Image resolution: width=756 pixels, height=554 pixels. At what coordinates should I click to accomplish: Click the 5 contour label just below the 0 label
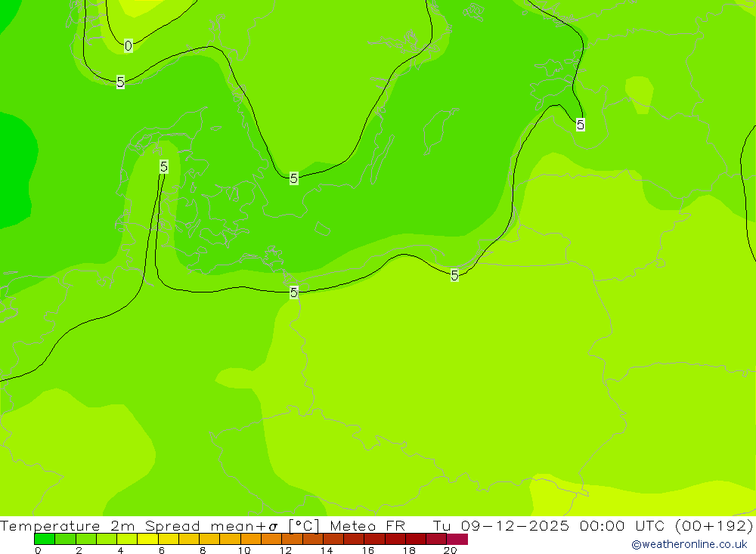pyautogui.click(x=120, y=82)
